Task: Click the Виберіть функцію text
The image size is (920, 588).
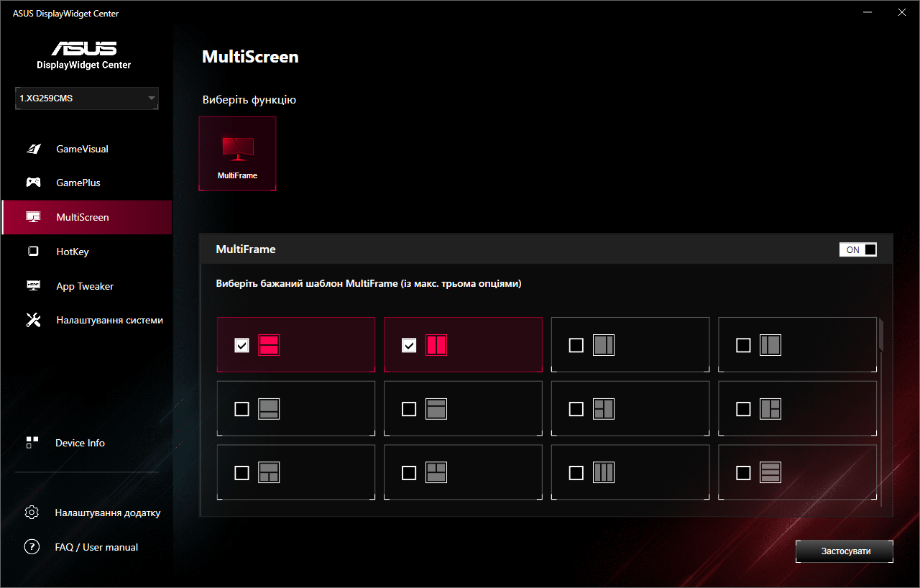Action: (249, 100)
